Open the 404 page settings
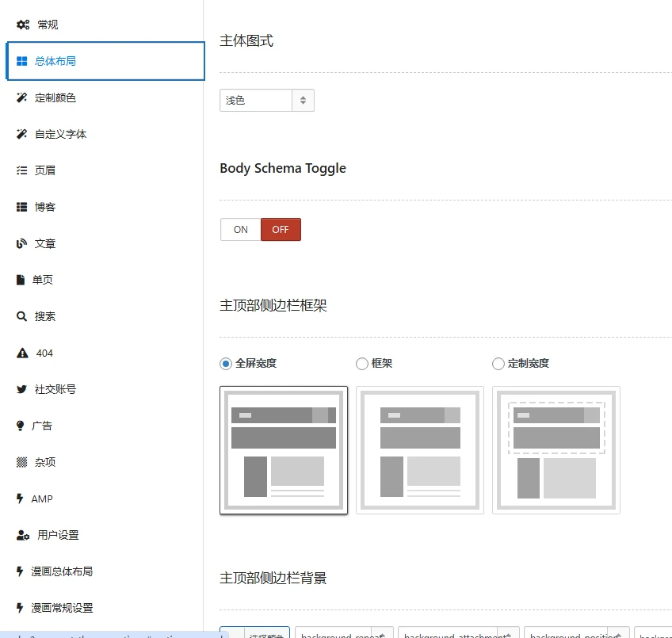Viewport: 672px width, 638px height. click(41, 352)
